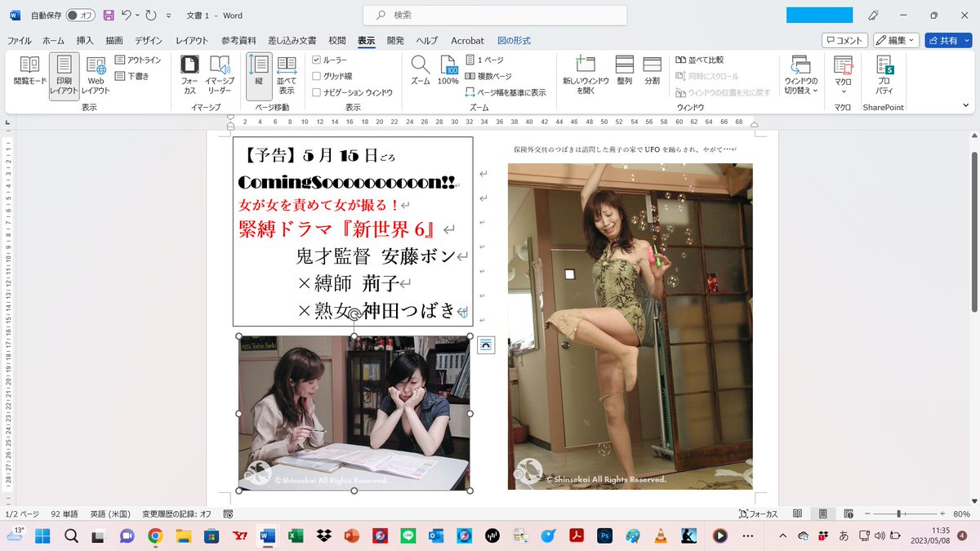Click language 英語 (米国) in status bar
Image resolution: width=980 pixels, height=551 pixels.
click(x=109, y=514)
